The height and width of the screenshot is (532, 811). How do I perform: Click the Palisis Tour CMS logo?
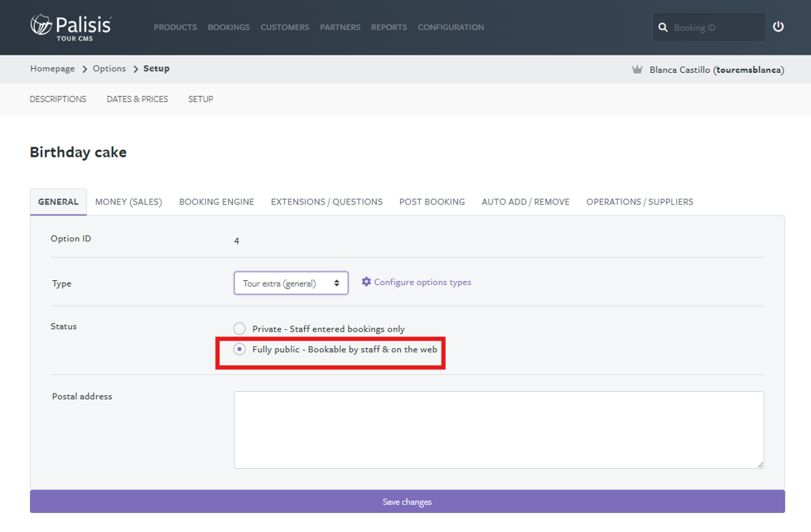67,26
